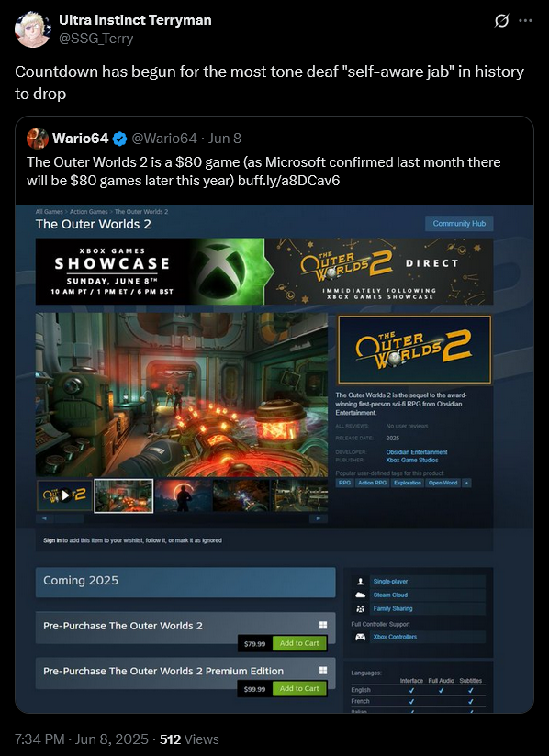Click the Steam Cloud icon
Viewport: 549px width, 756px height.
click(360, 595)
